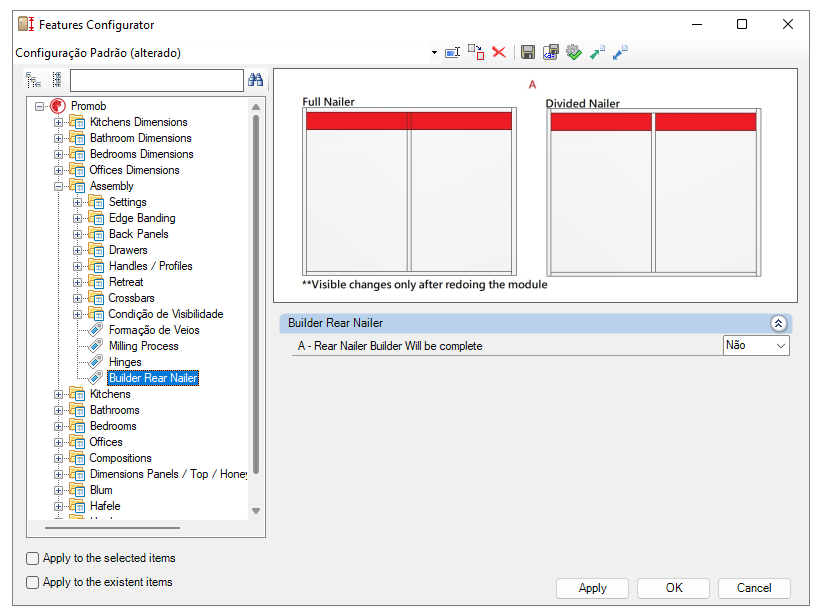Screen dimensions: 827x615
Task: Delete configuration with the red X icon
Action: click(499, 52)
